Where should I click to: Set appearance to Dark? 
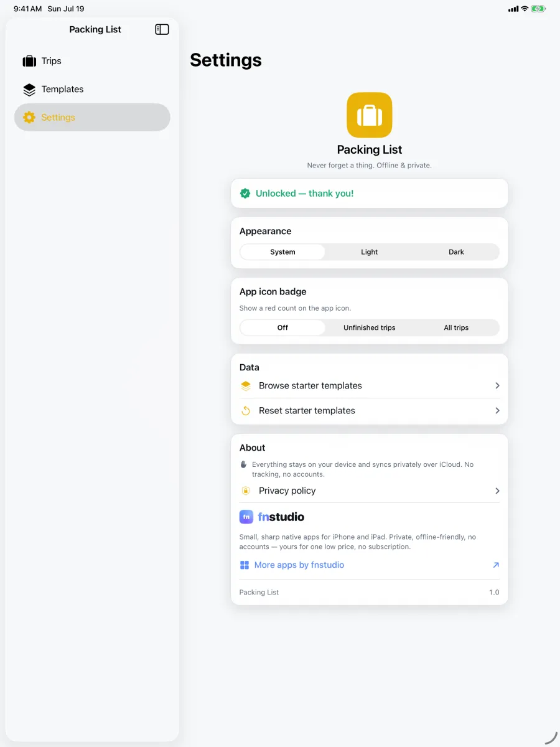tap(456, 252)
